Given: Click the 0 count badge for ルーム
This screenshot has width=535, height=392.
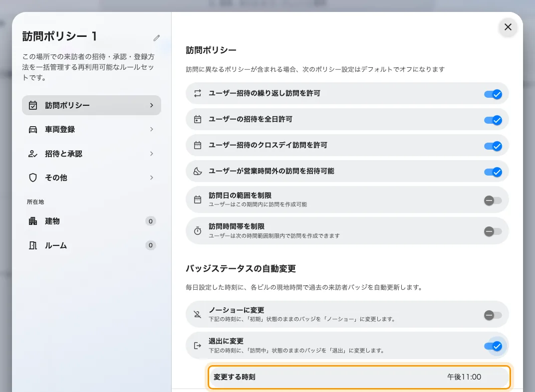Looking at the screenshot, I should (151, 245).
